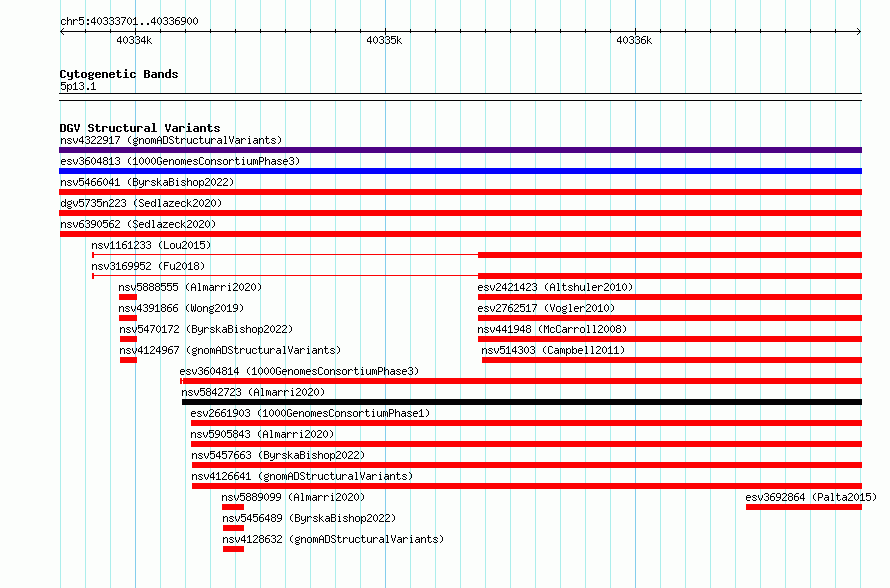Click the 40336k ruler label
Screen dimensions: 890x588
634,40
